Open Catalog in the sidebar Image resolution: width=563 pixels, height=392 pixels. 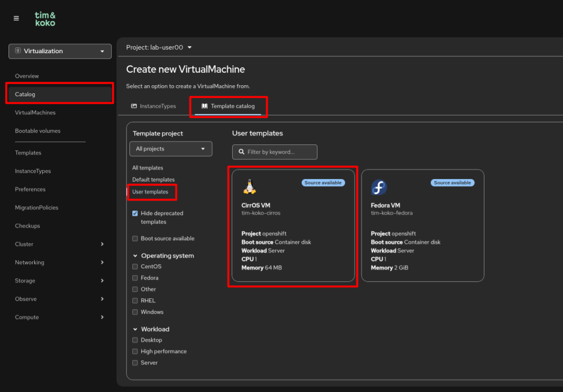pyautogui.click(x=60, y=94)
